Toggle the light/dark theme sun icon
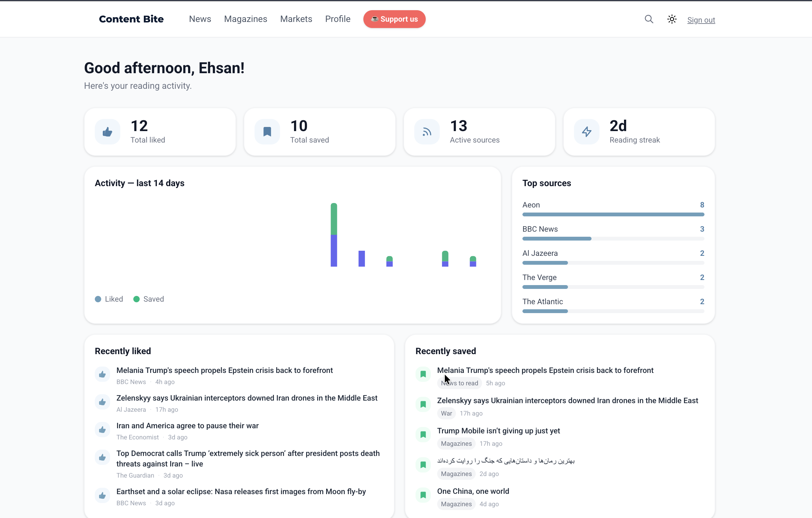The width and height of the screenshot is (812, 518). click(x=672, y=19)
